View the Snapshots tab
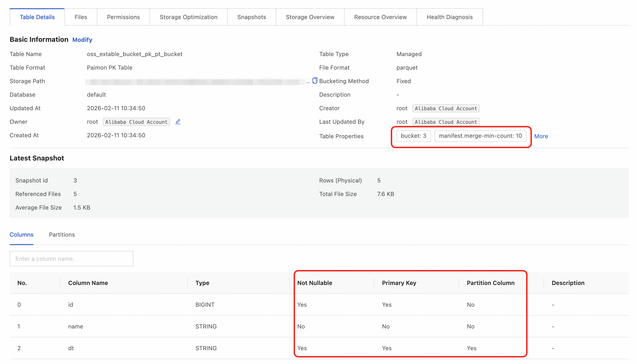The width and height of the screenshot is (637, 364). [251, 17]
